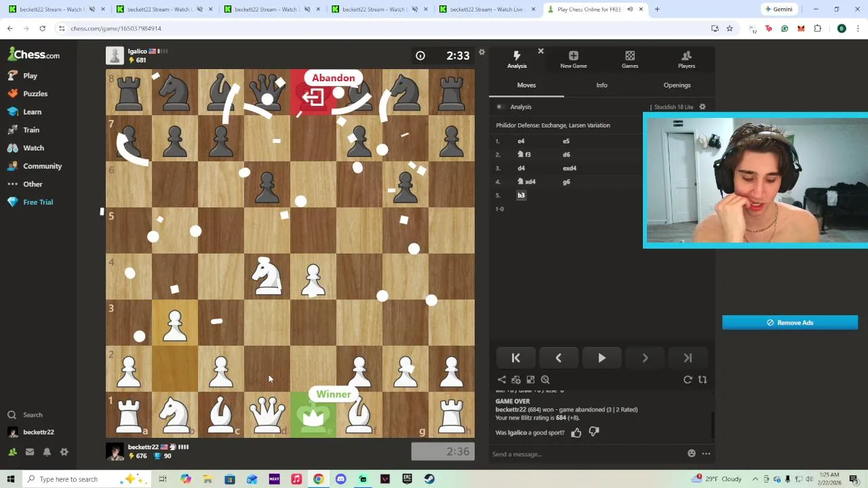Open the chat emoji picker
Image resolution: width=868 pixels, height=488 pixels.
pos(692,453)
